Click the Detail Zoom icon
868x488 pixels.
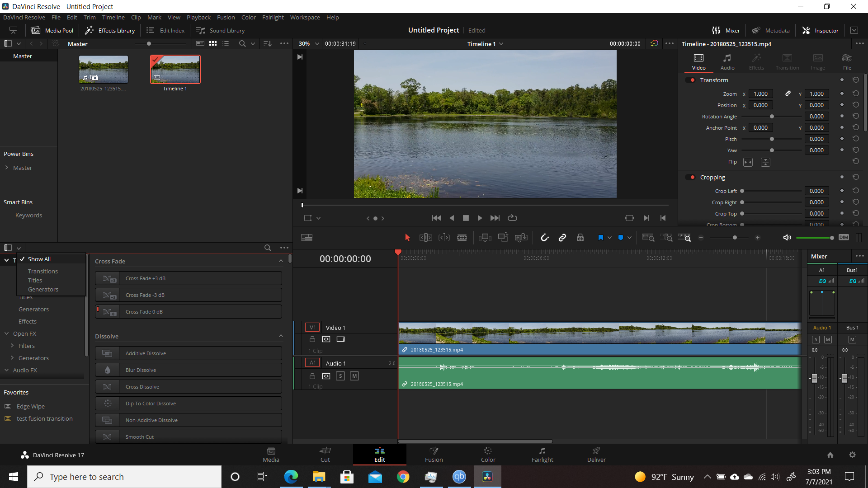click(x=666, y=238)
